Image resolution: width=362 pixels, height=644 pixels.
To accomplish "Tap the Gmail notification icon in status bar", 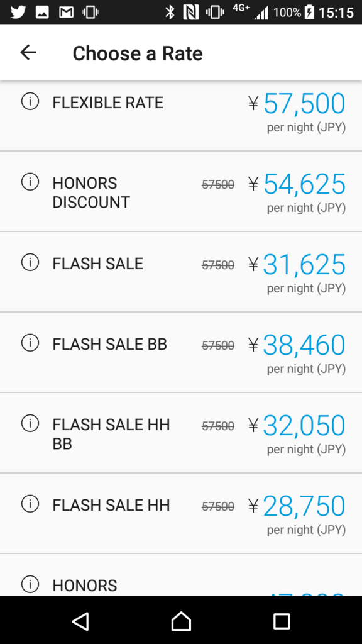I will [66, 13].
